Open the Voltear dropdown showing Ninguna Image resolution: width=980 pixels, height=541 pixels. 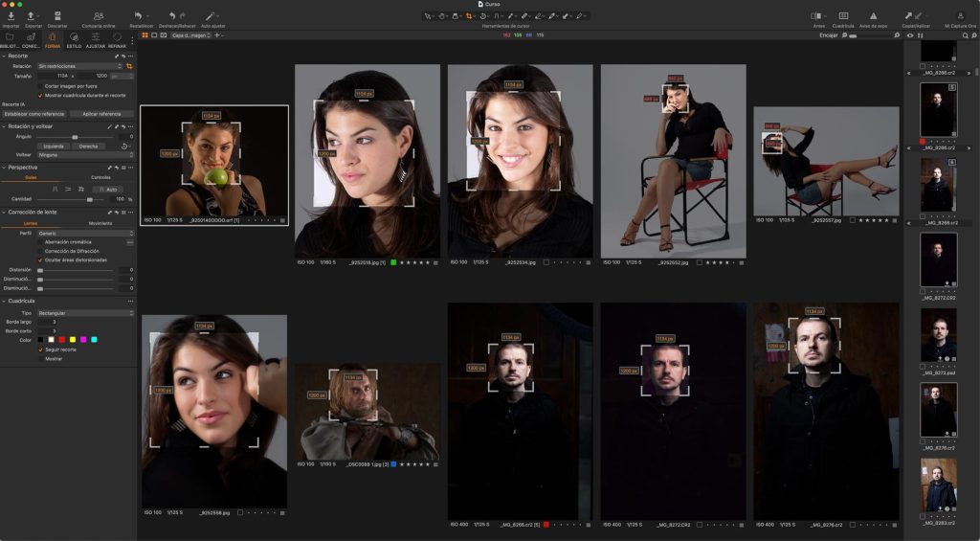point(85,154)
